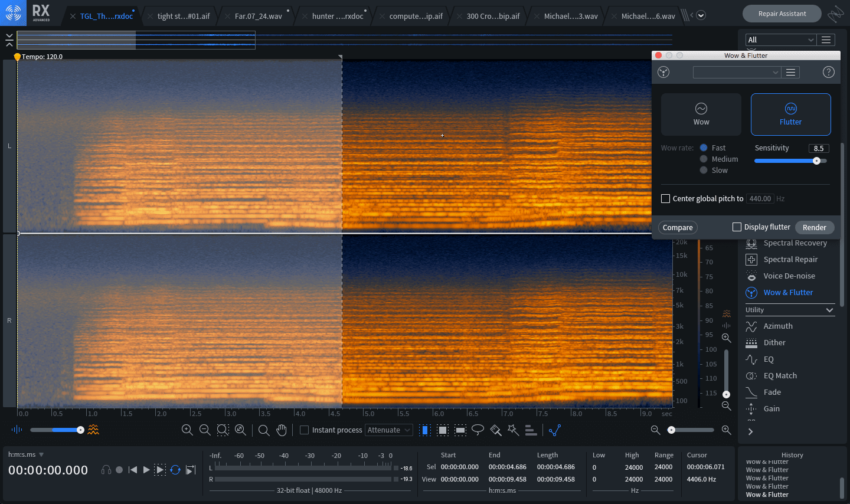Select the Flutter mode button
The image size is (850, 504).
point(791,114)
